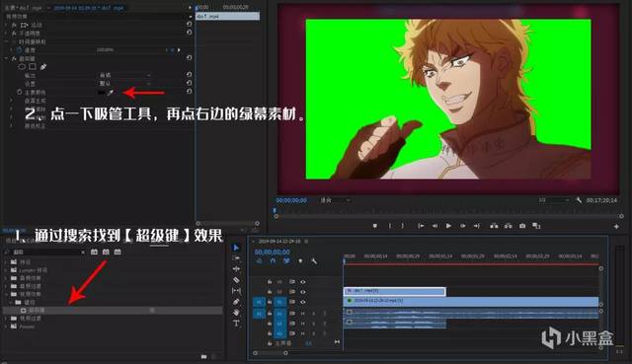
Task: Export frame with camera icon
Action: point(522,226)
